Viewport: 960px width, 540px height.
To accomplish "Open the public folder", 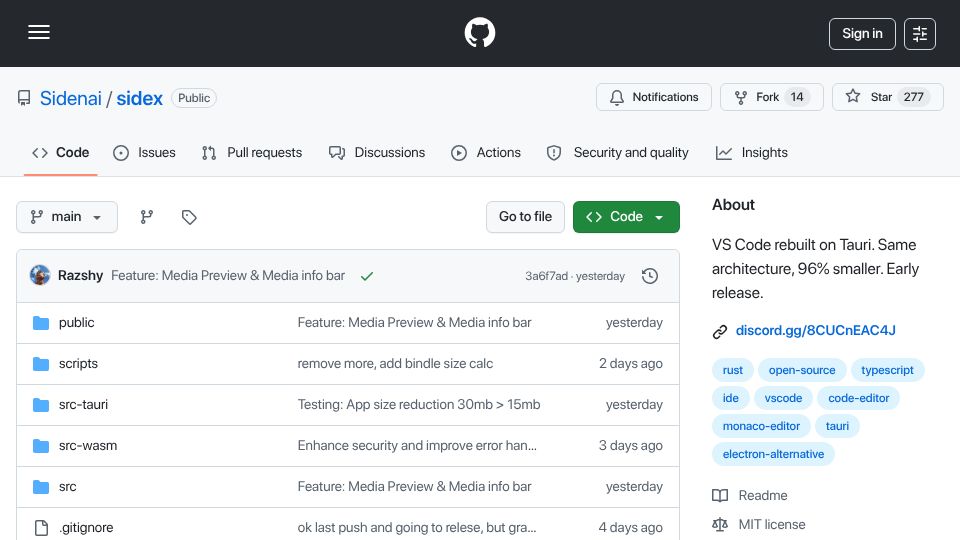I will (77, 323).
